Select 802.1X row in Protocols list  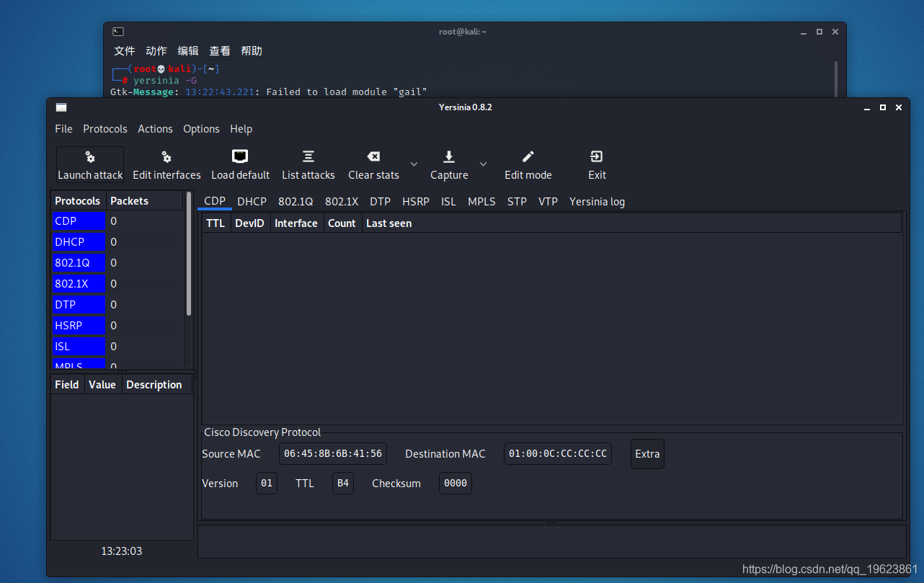pos(117,284)
